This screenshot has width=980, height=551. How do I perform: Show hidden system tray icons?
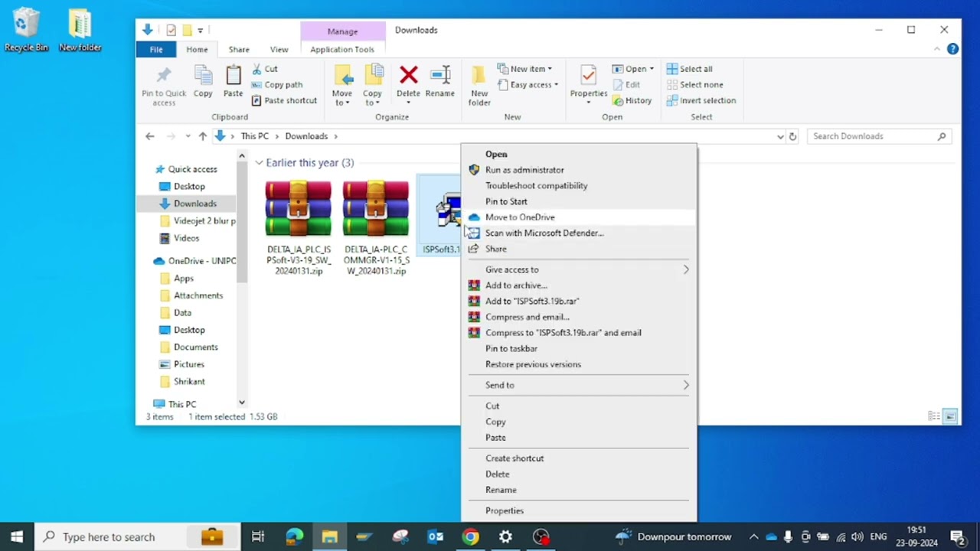[x=753, y=537]
